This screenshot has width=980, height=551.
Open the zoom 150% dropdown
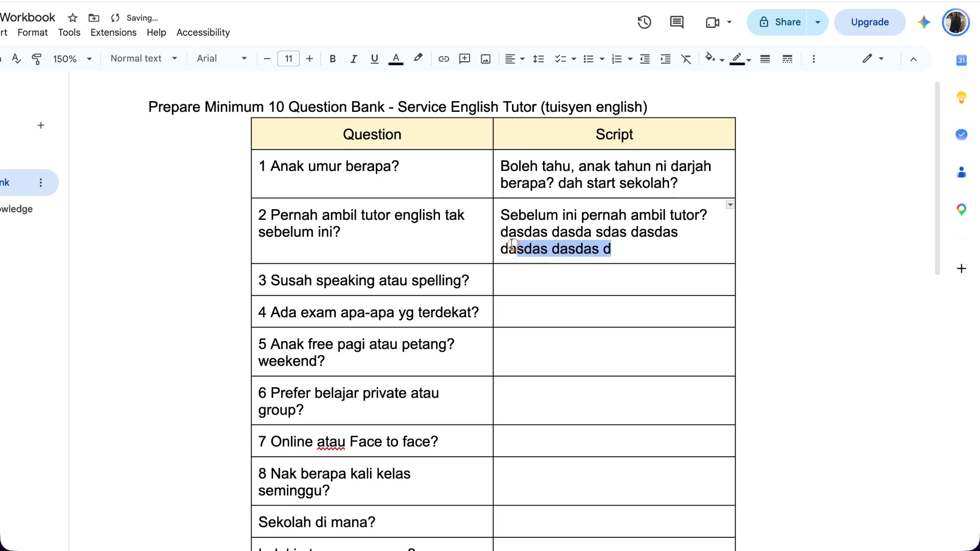coord(72,59)
